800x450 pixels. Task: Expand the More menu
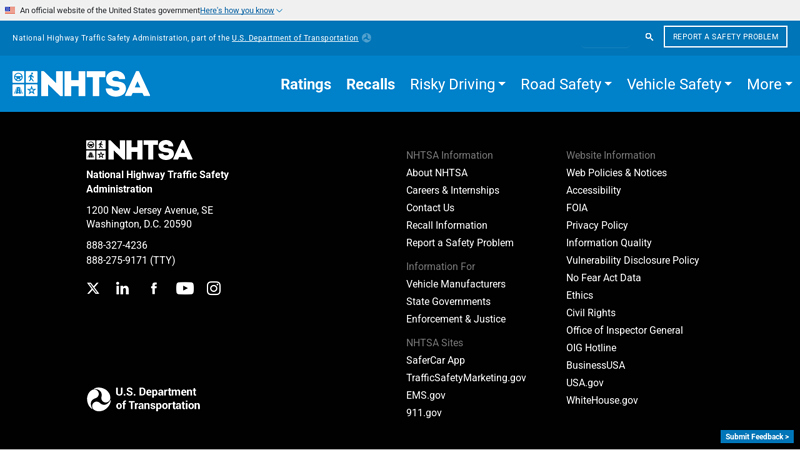point(769,84)
